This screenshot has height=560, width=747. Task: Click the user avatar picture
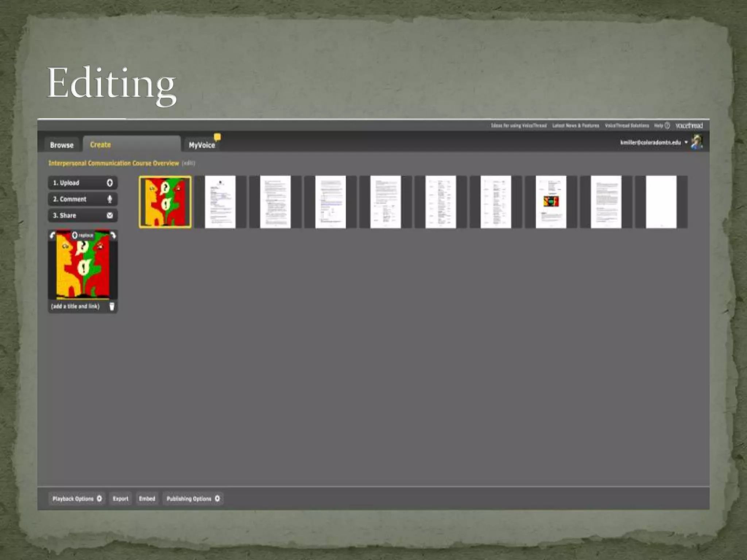(697, 142)
